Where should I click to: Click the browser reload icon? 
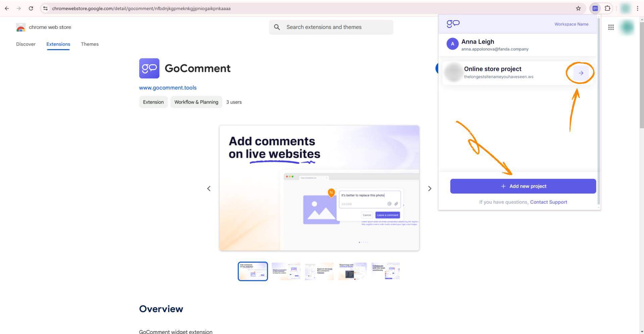[31, 8]
